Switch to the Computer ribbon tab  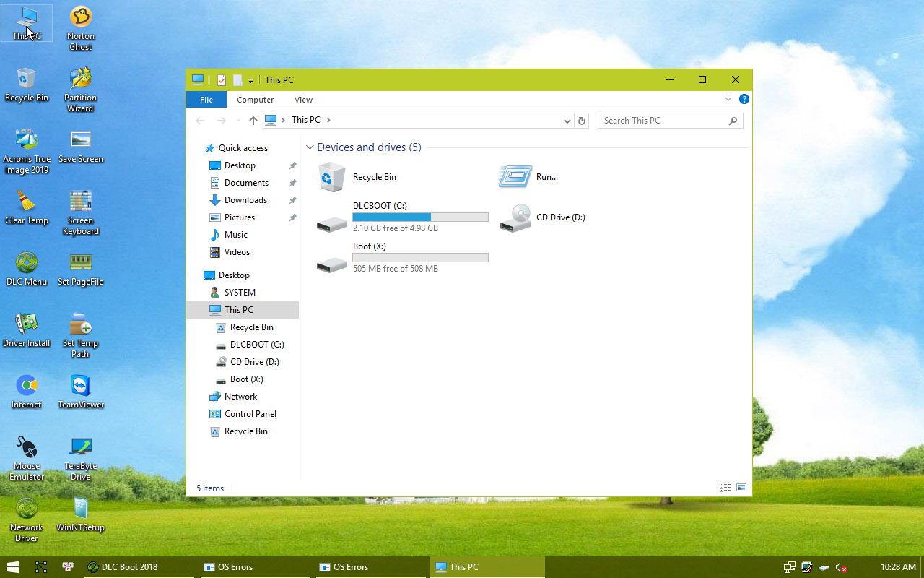[x=256, y=100]
